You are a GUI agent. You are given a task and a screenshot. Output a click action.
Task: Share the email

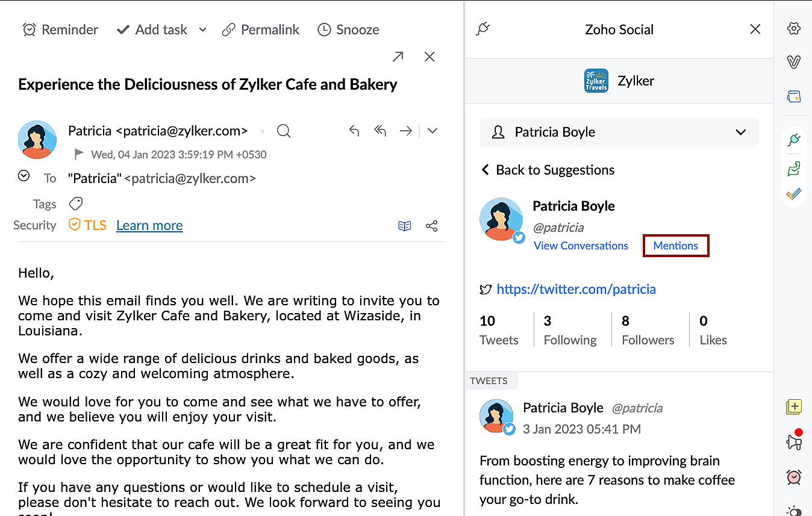431,226
